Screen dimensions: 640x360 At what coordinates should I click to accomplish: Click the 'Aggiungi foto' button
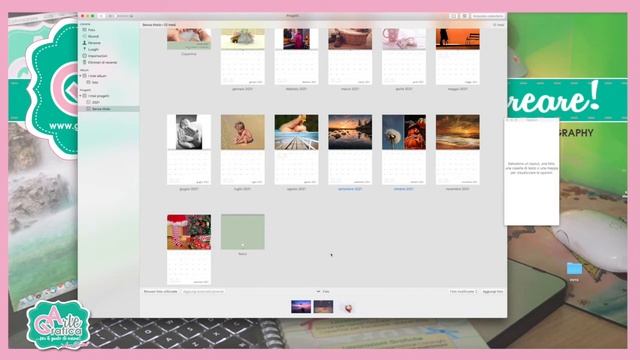point(493,291)
